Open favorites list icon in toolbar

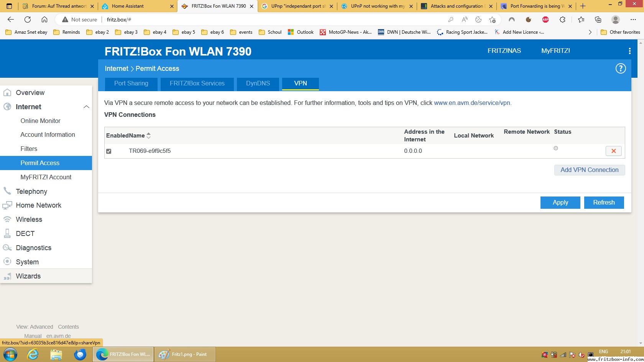click(x=581, y=20)
